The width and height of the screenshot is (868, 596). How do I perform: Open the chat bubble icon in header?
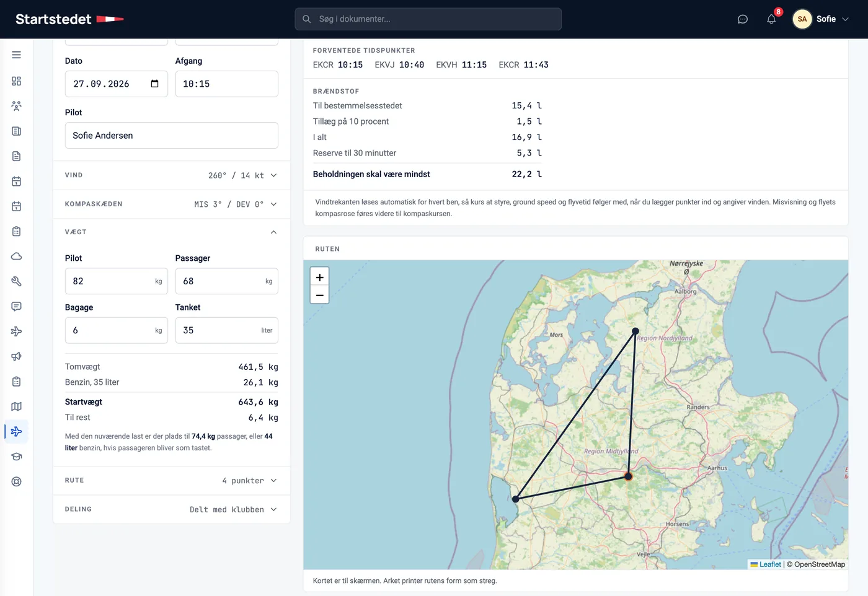pyautogui.click(x=743, y=19)
